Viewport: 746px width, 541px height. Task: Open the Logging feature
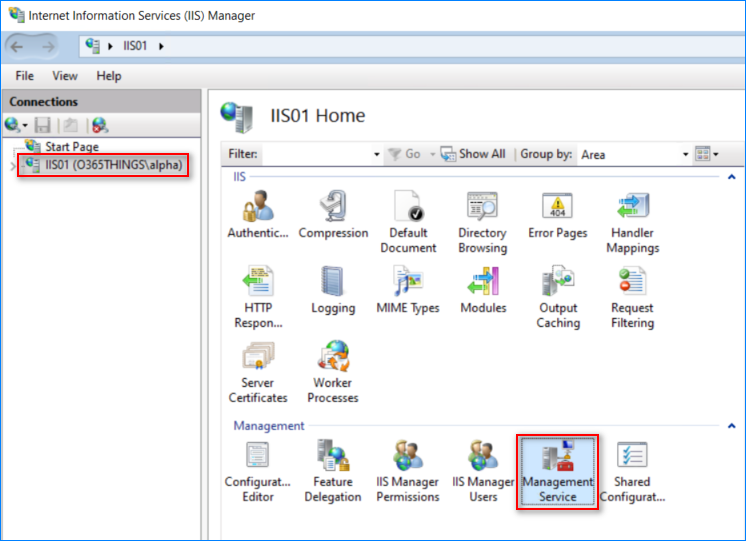click(x=333, y=289)
